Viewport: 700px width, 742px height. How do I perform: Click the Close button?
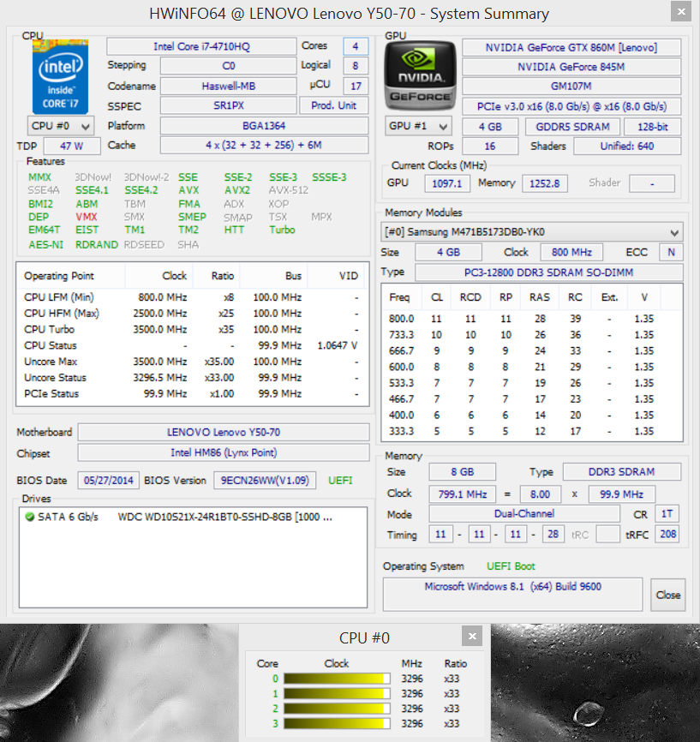(667, 595)
